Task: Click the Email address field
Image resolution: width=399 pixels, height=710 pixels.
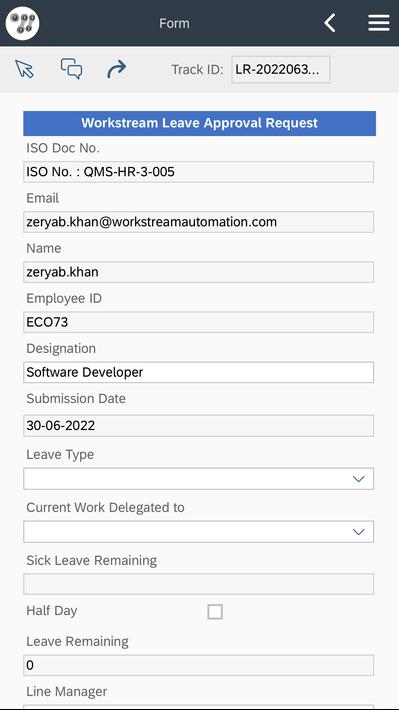Action: click(x=198, y=222)
